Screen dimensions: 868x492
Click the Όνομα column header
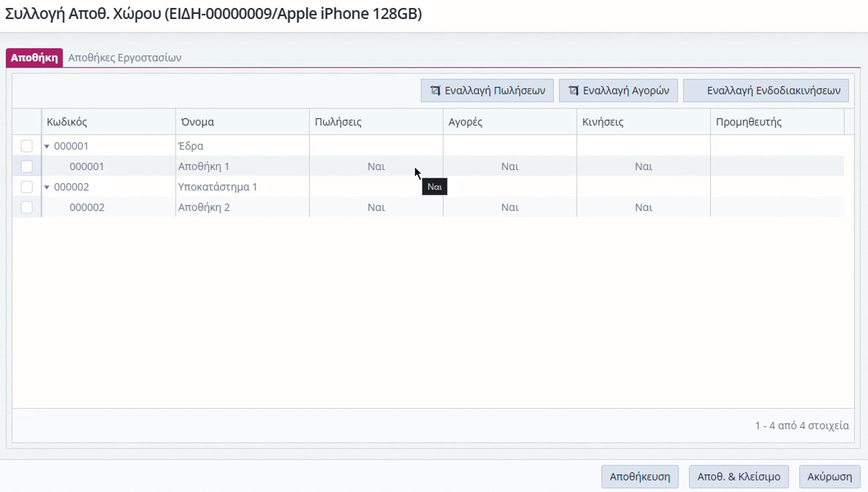tap(197, 122)
